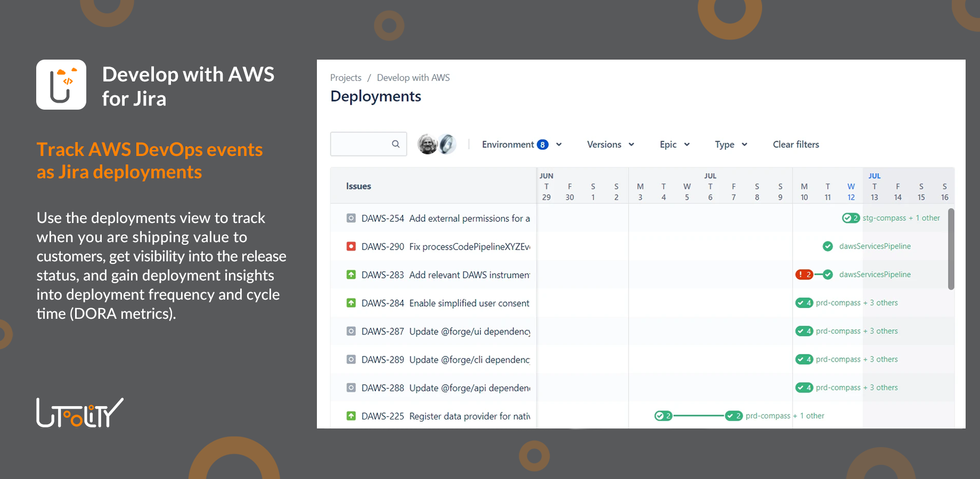The height and width of the screenshot is (479, 980).
Task: Select the highlighted W 12 date column
Action: (x=851, y=192)
